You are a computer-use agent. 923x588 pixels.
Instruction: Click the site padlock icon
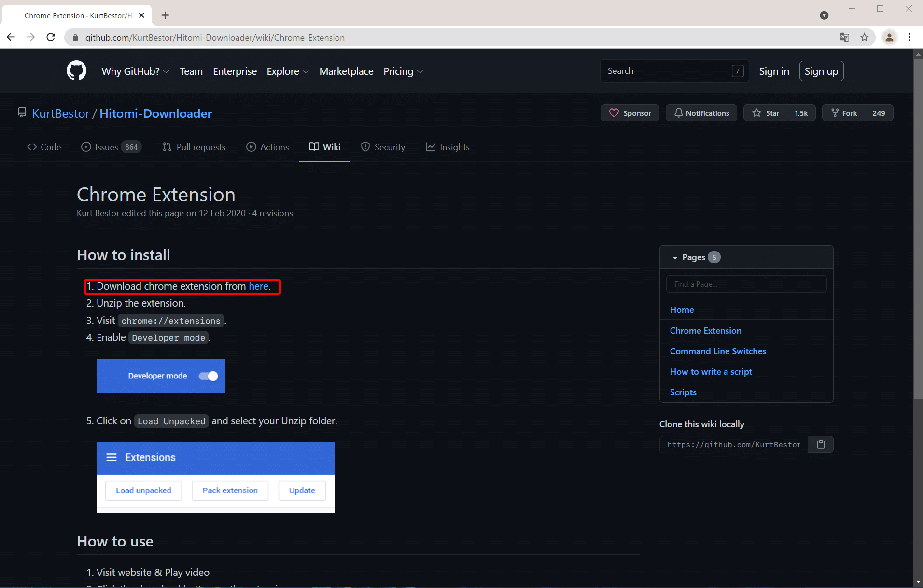point(75,37)
